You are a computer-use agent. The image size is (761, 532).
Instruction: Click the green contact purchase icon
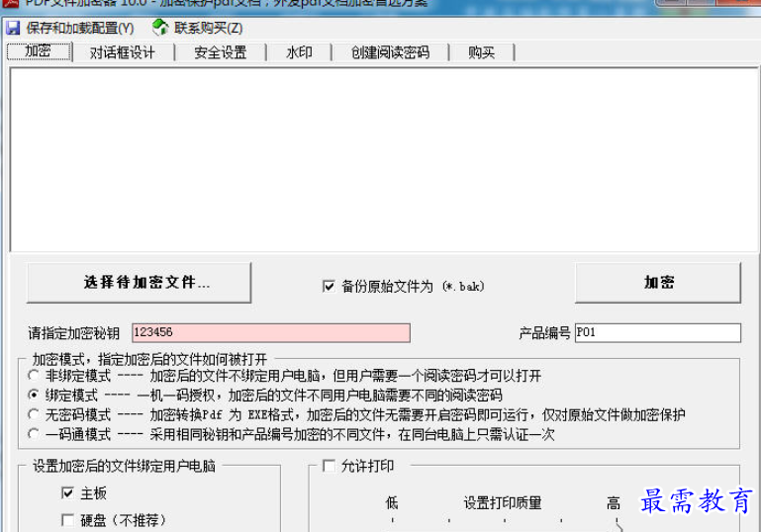click(159, 27)
